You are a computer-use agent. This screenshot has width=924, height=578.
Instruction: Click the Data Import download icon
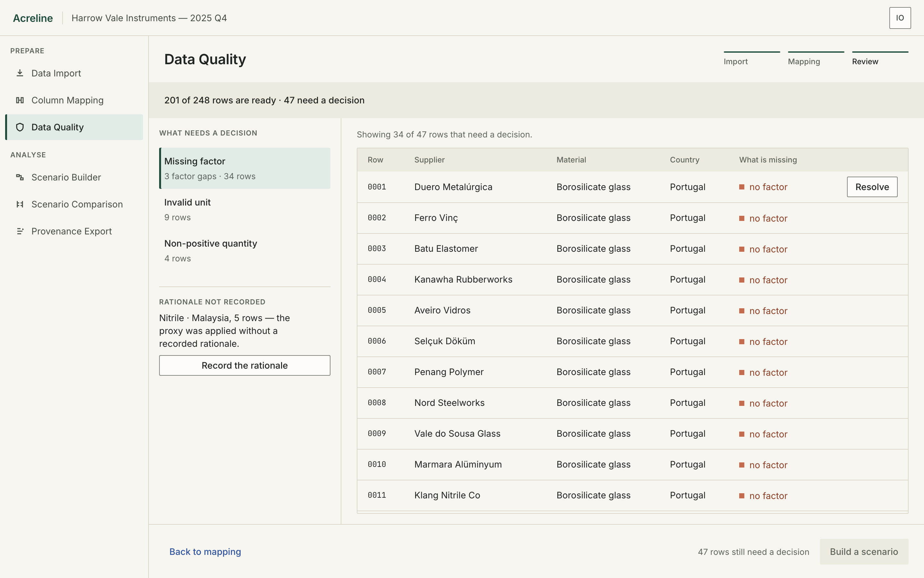tap(20, 73)
